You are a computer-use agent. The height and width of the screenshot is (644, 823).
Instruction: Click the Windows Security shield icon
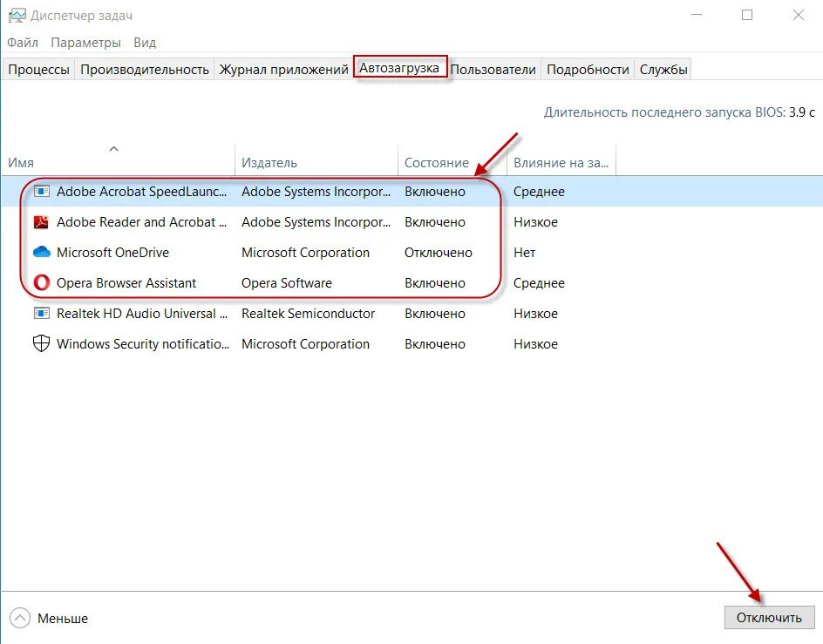pyautogui.click(x=42, y=343)
